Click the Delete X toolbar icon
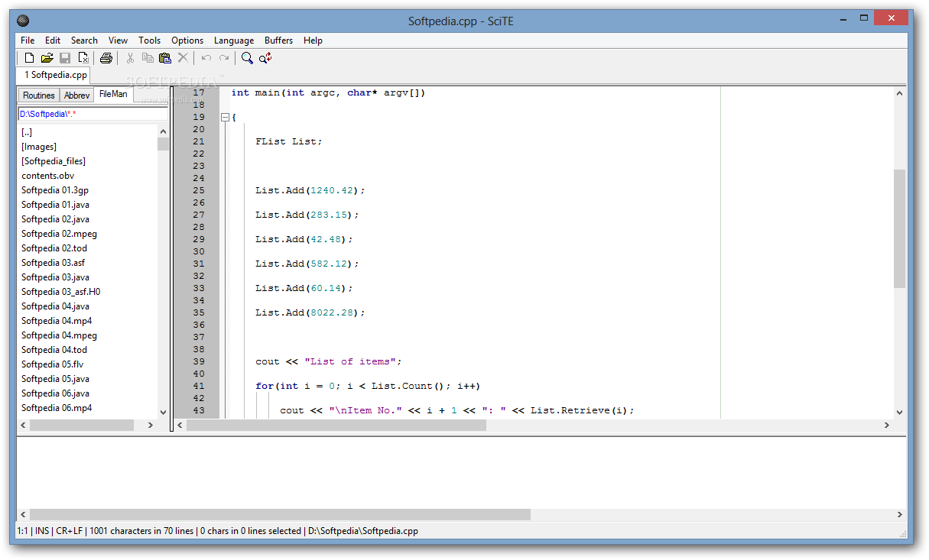The image size is (929, 560). (x=183, y=58)
